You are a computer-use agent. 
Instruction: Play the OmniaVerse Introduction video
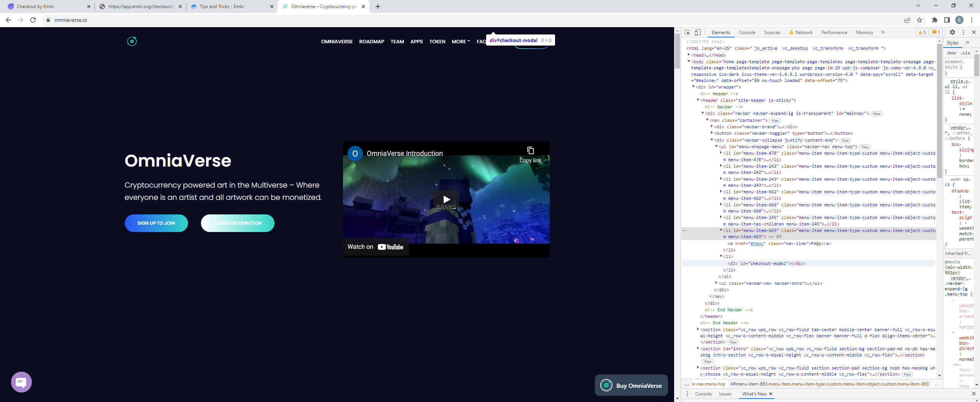click(446, 199)
